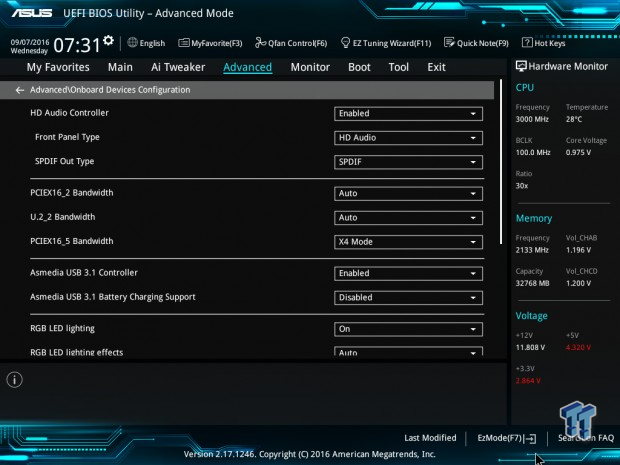Open the Tool tab
This screenshot has width=620, height=465.
pyautogui.click(x=399, y=67)
